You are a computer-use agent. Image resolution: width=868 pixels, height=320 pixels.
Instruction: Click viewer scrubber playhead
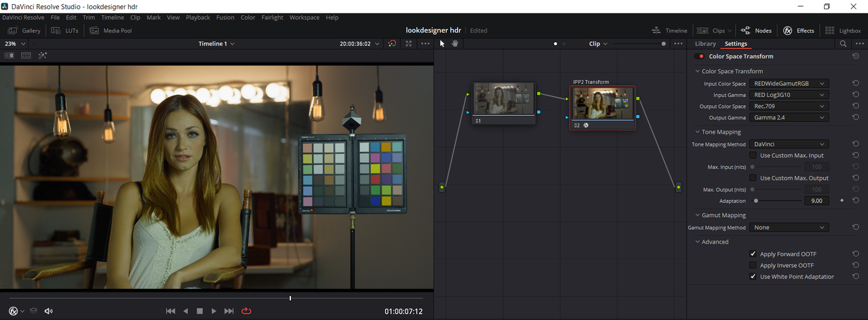coord(290,298)
